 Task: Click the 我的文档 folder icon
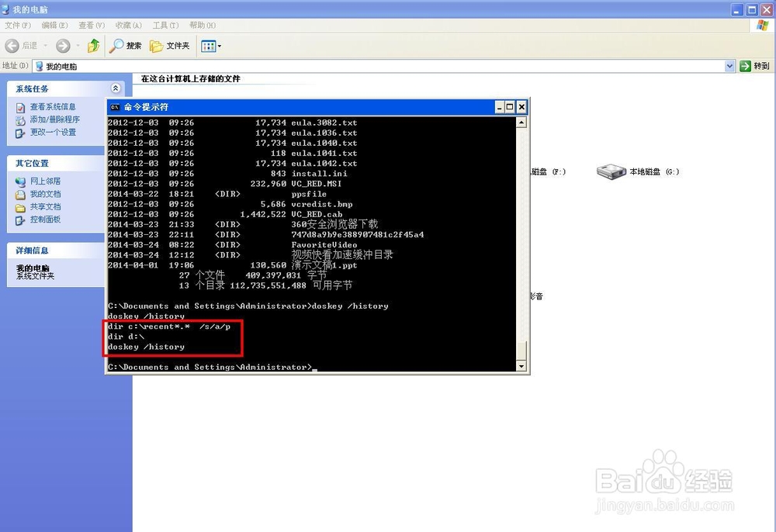(20, 195)
